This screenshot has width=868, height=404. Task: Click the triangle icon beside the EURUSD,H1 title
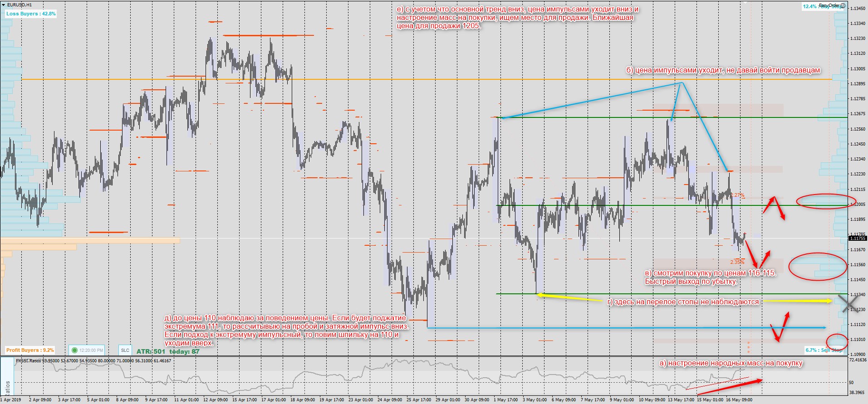pos(4,5)
